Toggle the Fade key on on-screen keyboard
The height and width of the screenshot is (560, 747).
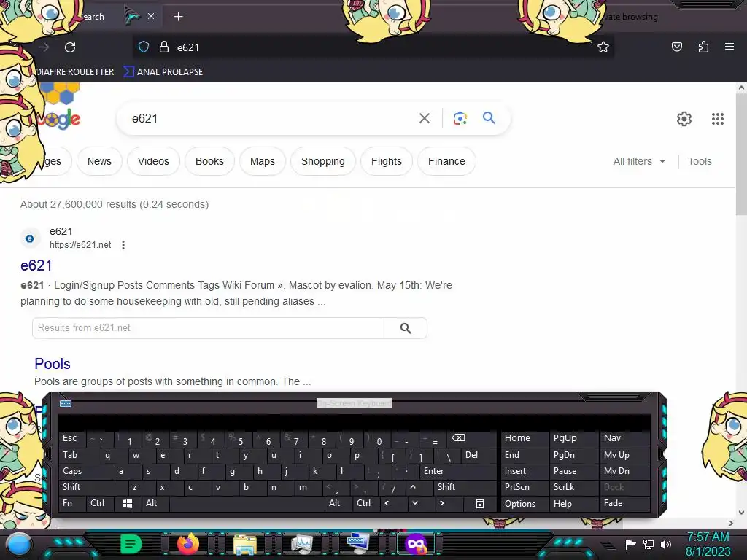(625, 503)
